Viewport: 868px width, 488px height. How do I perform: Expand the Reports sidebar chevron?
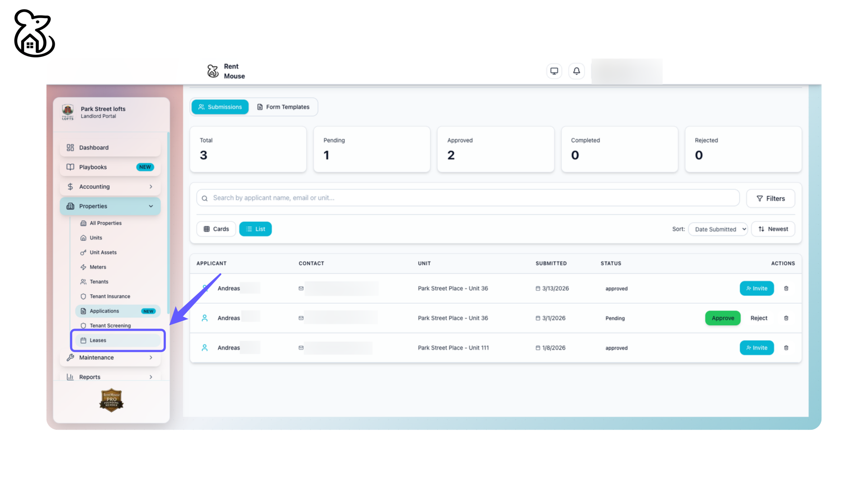pyautogui.click(x=151, y=377)
